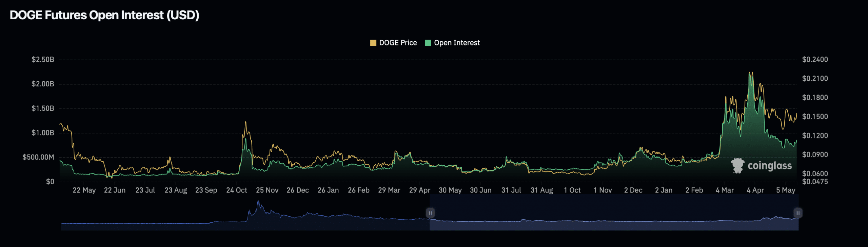The height and width of the screenshot is (247, 868).
Task: Click the '31 Aug' x-axis label
Action: (x=542, y=190)
